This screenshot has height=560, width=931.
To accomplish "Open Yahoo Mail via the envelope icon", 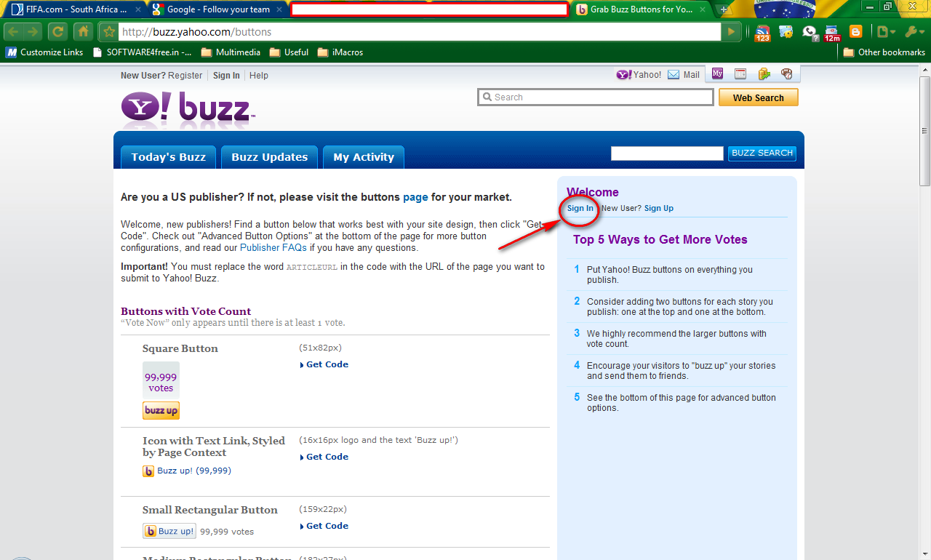I will [674, 73].
